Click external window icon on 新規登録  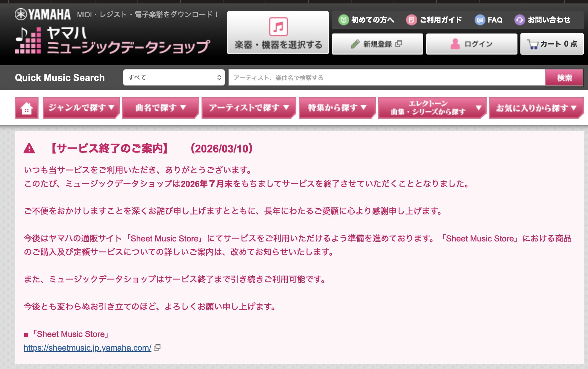coord(399,44)
